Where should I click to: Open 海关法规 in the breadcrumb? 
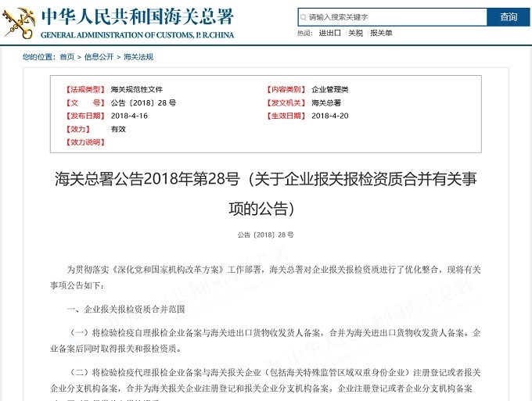coord(138,57)
